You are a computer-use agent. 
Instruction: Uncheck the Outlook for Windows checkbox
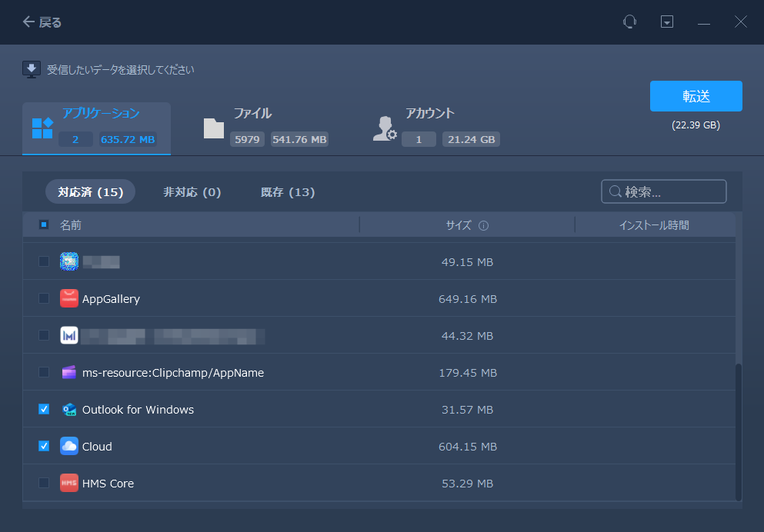click(x=44, y=410)
